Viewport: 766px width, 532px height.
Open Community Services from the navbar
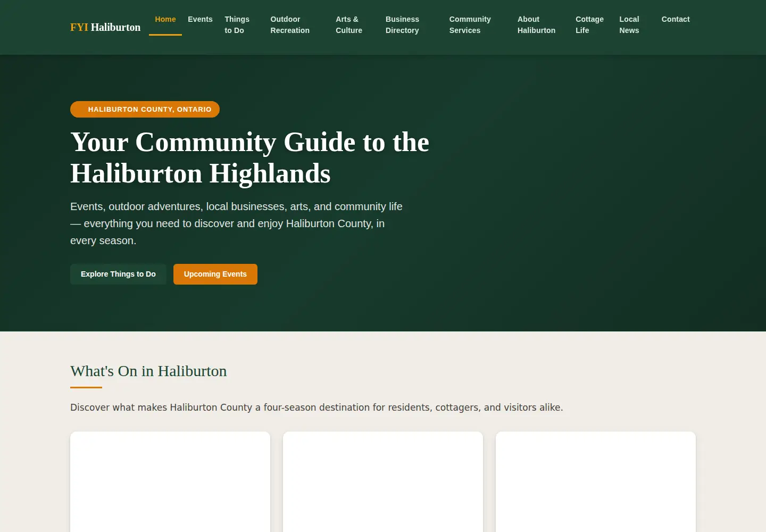(470, 24)
